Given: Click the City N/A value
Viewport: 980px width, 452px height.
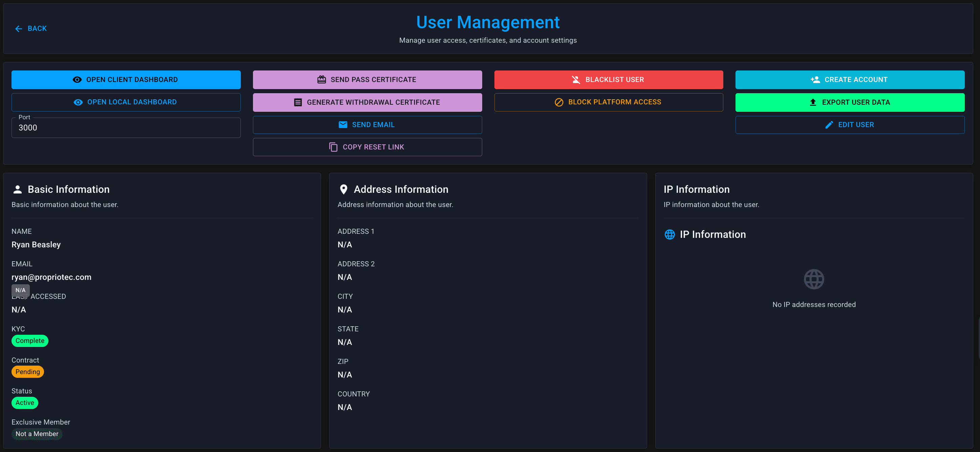Looking at the screenshot, I should pyautogui.click(x=345, y=310).
